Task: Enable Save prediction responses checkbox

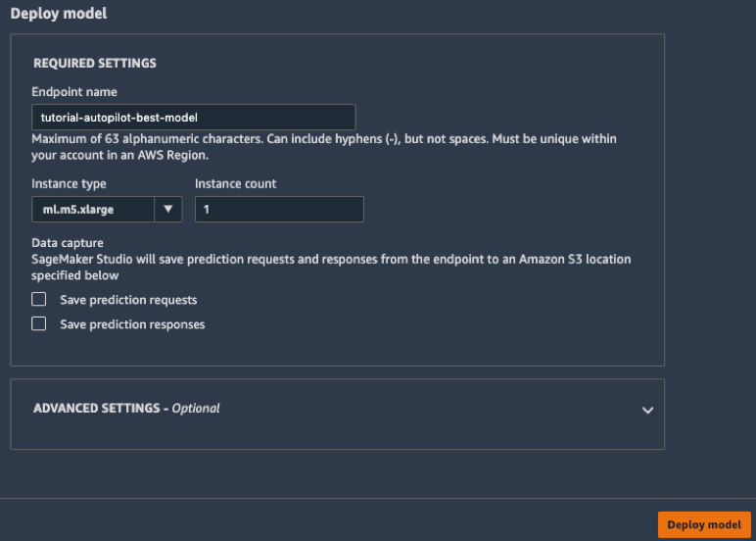Action: 38,323
